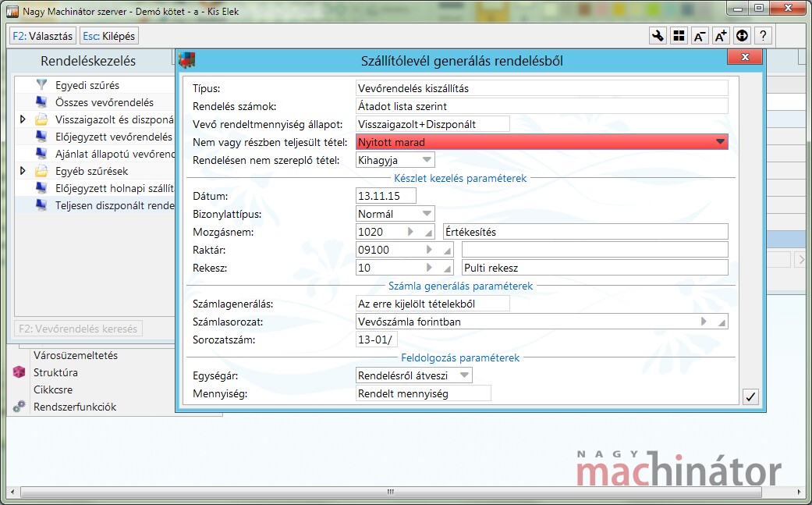Click the Vevő rendeltmennyiség állapot field
This screenshot has height=505, width=812.
tap(432, 124)
